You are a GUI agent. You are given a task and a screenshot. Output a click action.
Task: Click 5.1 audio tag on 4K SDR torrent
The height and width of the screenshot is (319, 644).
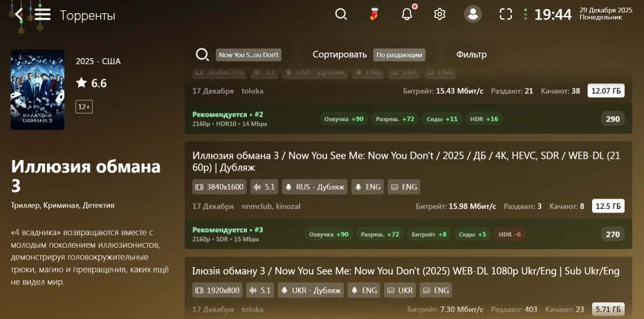[264, 187]
